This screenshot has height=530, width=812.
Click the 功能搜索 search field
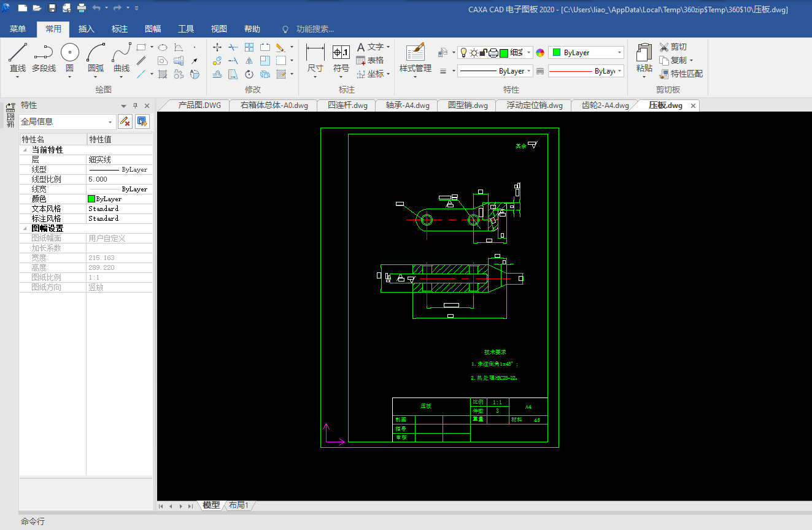pos(315,29)
